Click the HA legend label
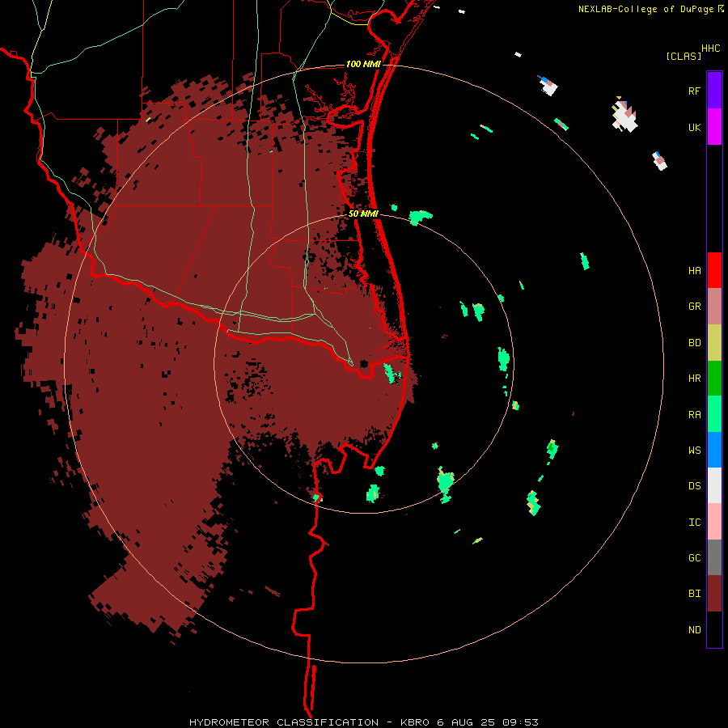The width and height of the screenshot is (728, 728). pyautogui.click(x=695, y=270)
